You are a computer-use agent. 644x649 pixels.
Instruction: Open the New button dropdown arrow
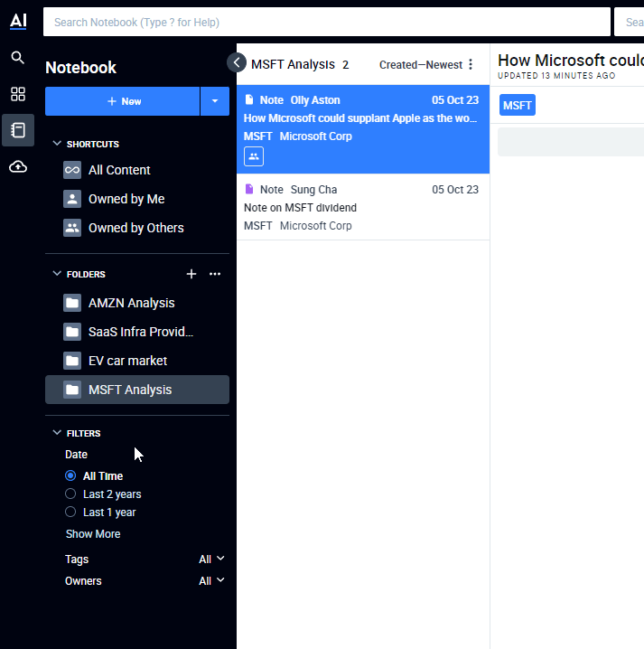point(215,101)
